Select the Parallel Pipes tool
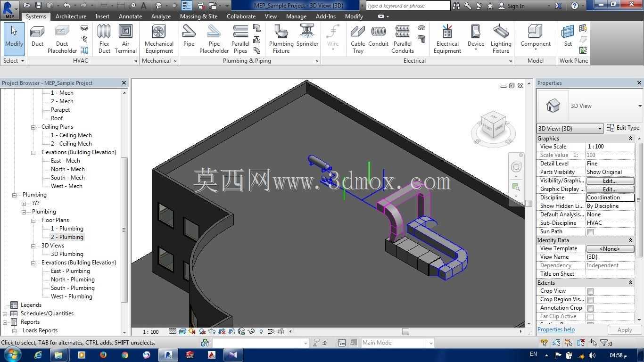 [x=240, y=39]
